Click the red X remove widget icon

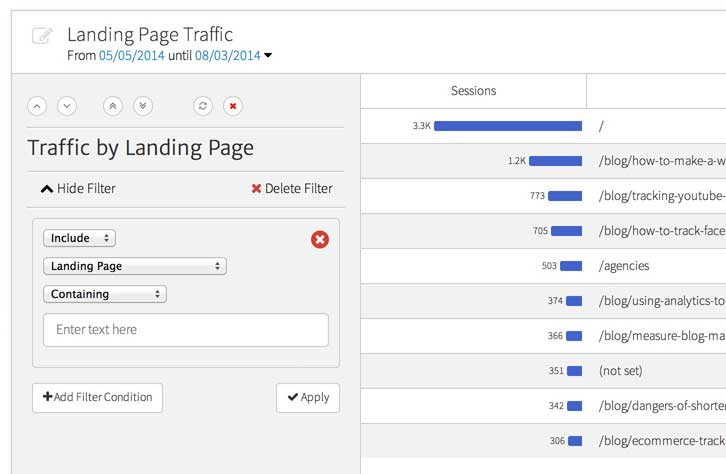coord(233,106)
